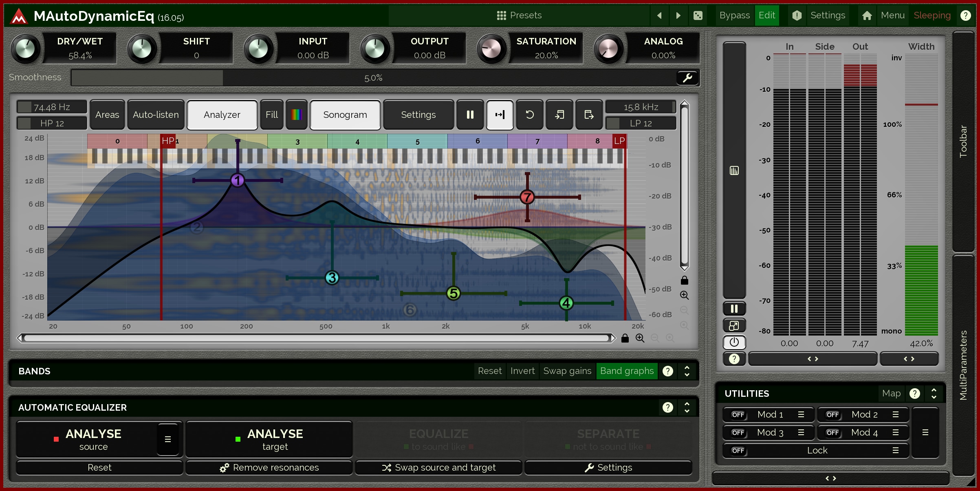Open the HP 12 filter type selector
The width and height of the screenshot is (980, 491).
coord(52,123)
